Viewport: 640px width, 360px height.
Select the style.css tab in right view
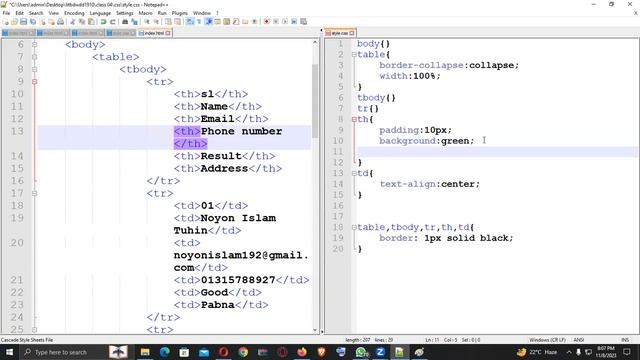340,33
